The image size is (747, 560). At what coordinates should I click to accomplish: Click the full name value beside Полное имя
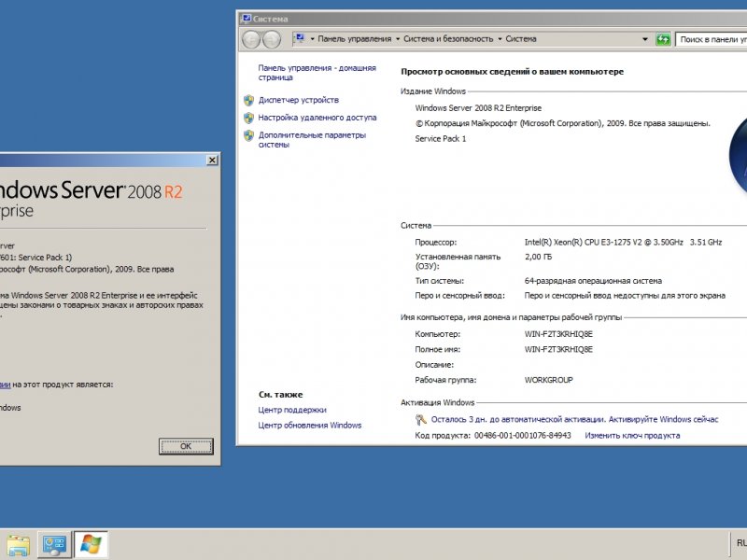(x=558, y=349)
